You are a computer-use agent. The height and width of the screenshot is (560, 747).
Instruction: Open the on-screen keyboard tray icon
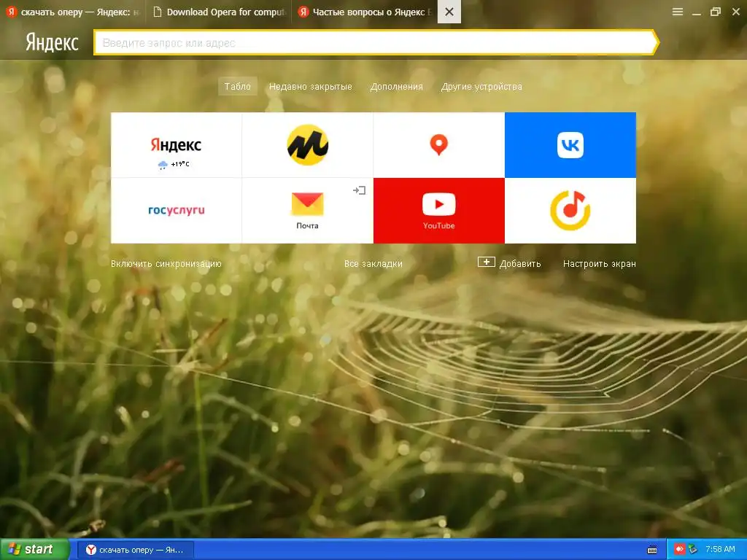point(652,550)
